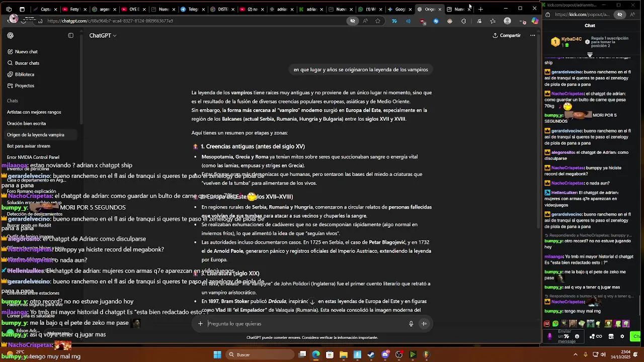Viewport: 644px width, 362px height.
Task: Open Buscar chats search
Action: pyautogui.click(x=27, y=63)
